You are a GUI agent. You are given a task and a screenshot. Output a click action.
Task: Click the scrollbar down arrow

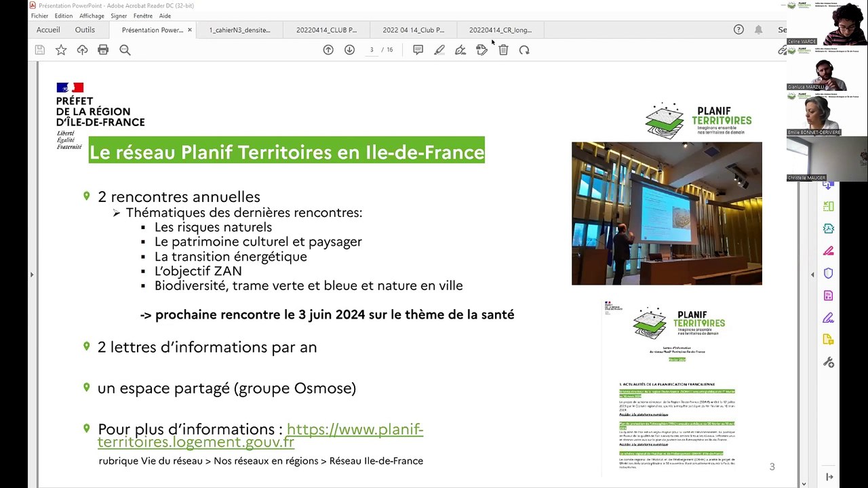[x=804, y=484]
